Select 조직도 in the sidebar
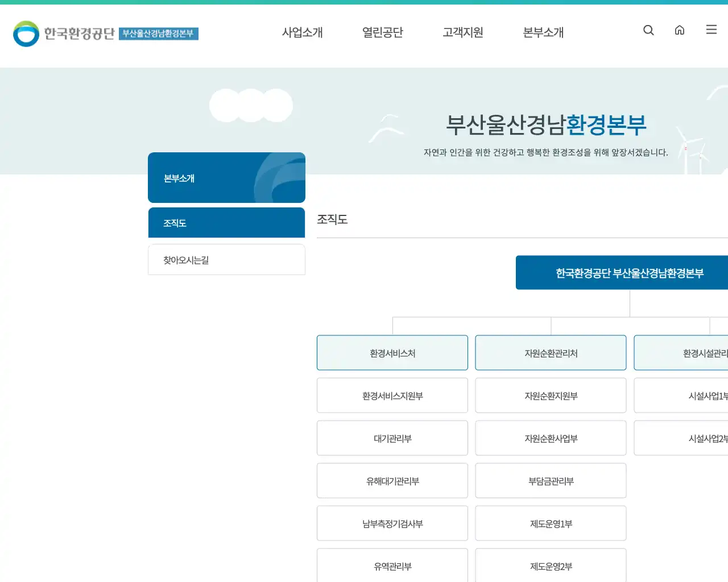 [226, 222]
